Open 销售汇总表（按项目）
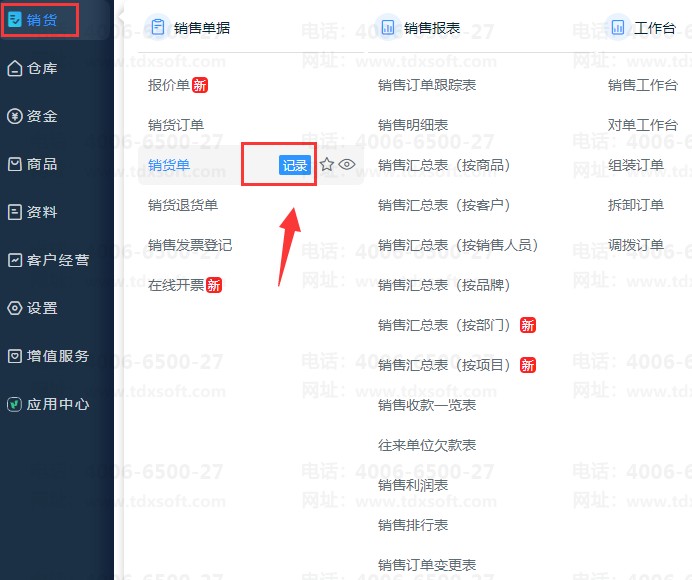The width and height of the screenshot is (692, 580). click(x=444, y=365)
